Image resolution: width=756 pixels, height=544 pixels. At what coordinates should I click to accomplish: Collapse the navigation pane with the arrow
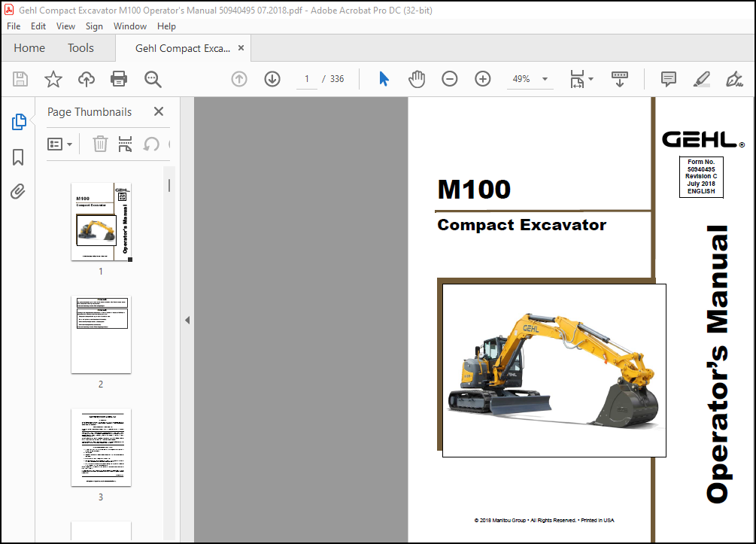click(187, 320)
